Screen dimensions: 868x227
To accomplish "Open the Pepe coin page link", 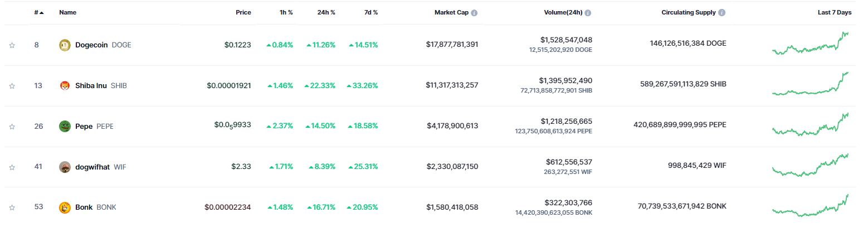I will point(84,127).
